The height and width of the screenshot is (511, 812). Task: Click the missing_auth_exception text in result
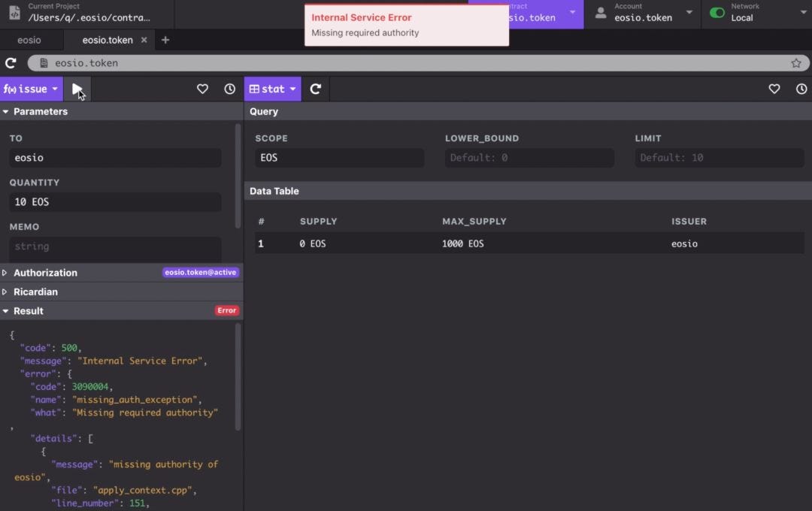tap(135, 400)
